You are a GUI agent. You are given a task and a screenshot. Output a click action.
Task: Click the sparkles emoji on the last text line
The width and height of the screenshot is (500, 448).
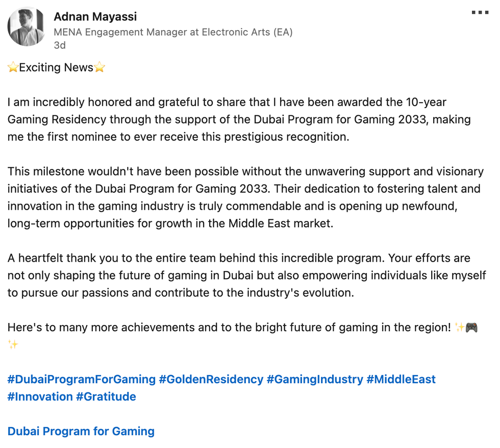point(13,344)
